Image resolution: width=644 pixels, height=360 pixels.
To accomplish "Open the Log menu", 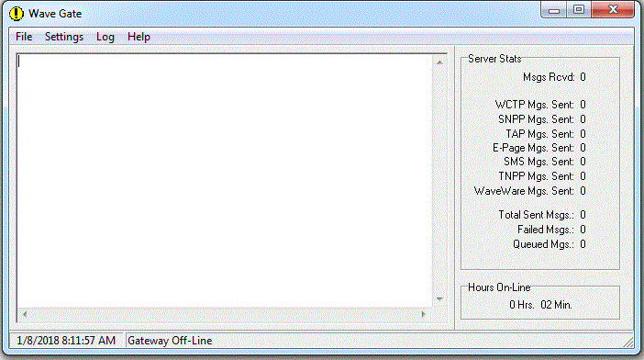I will click(105, 37).
